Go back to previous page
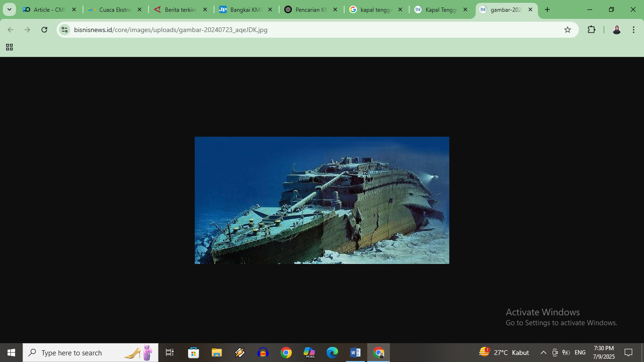The height and width of the screenshot is (362, 644). 10,30
